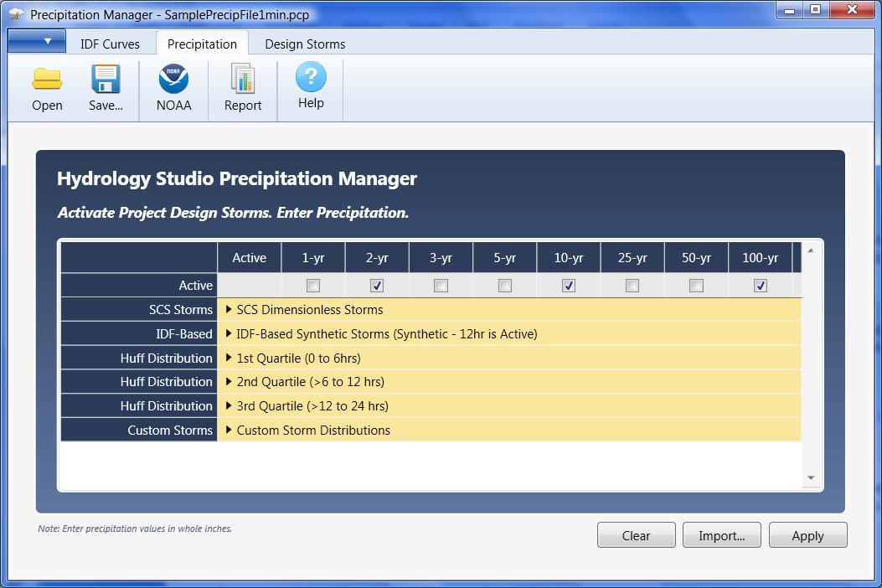Activate the 25-yr design storm
This screenshot has width=882, height=588.
coord(632,285)
